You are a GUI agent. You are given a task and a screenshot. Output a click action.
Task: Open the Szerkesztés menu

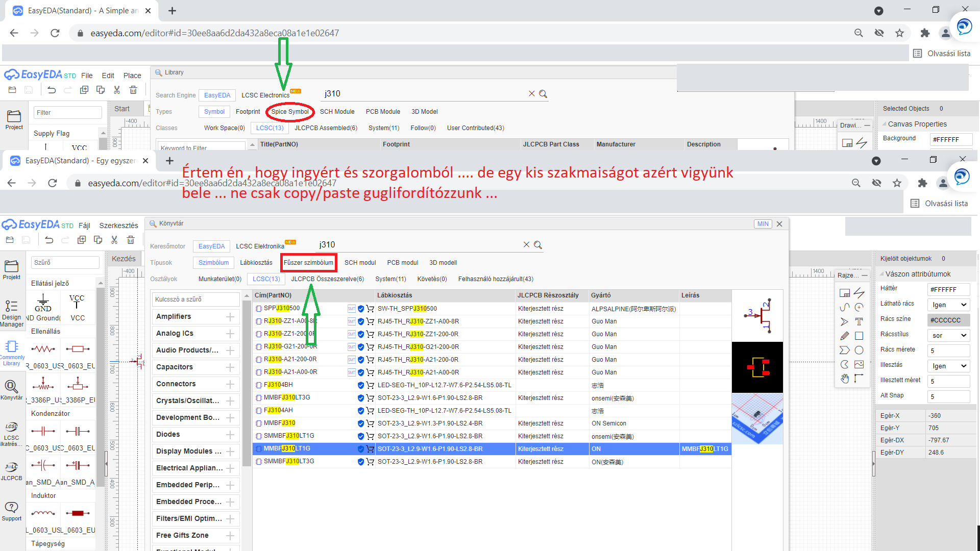point(118,226)
